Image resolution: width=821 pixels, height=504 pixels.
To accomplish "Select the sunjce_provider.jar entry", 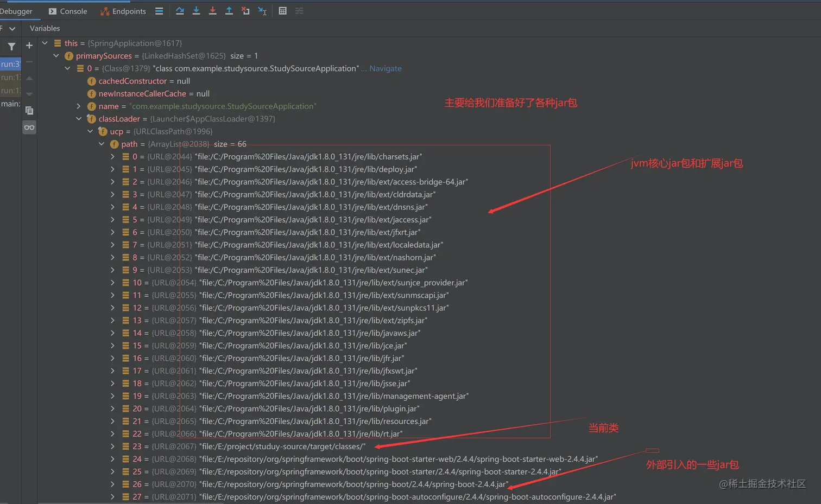I will [x=295, y=283].
